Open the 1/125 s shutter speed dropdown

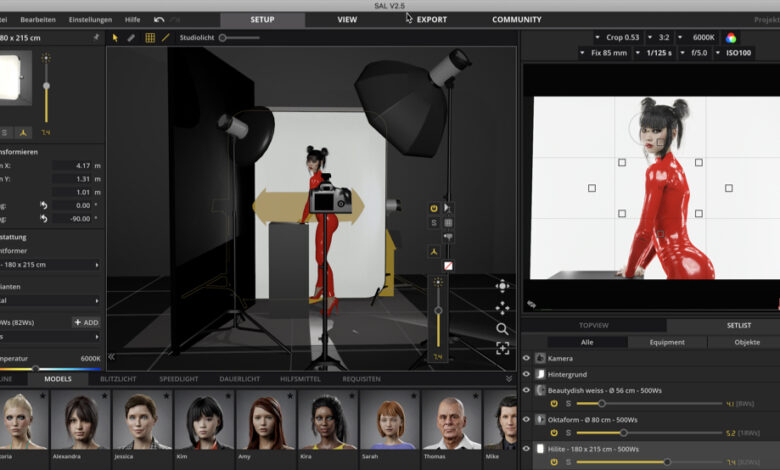656,52
